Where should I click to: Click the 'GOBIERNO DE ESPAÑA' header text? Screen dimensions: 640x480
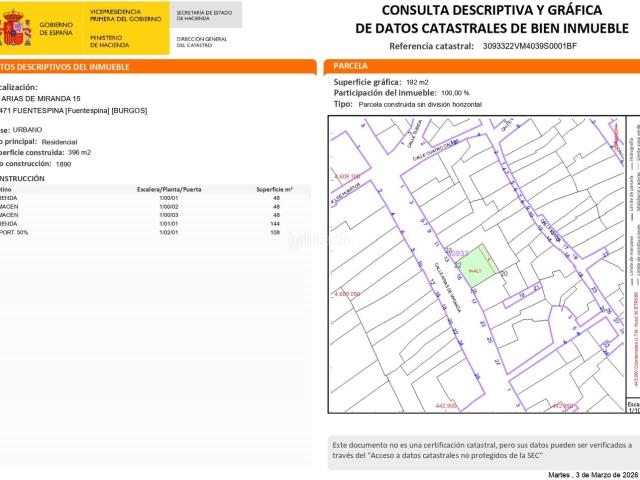click(x=56, y=29)
